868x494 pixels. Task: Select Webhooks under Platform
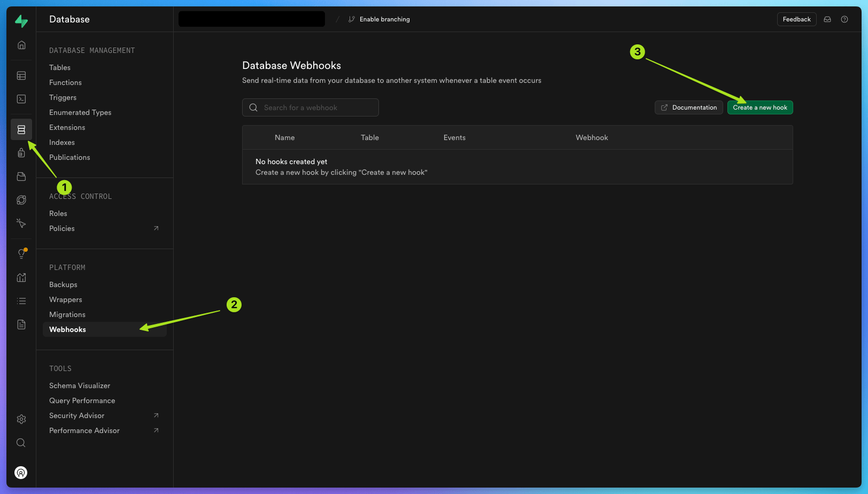click(x=67, y=329)
